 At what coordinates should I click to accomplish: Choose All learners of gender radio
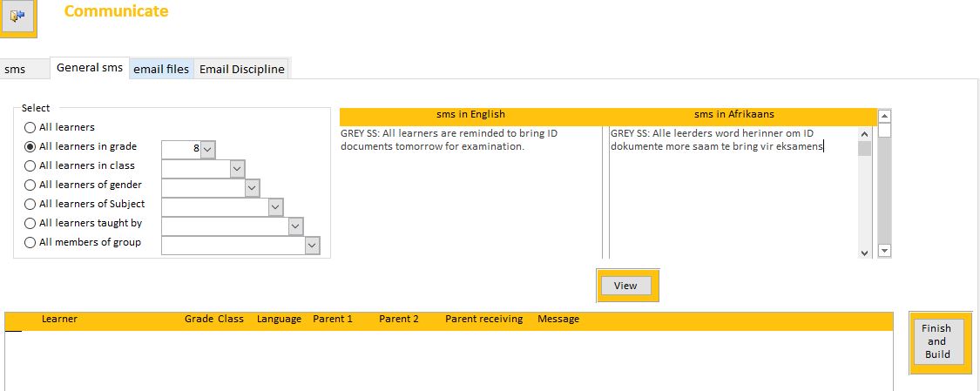pyautogui.click(x=30, y=185)
